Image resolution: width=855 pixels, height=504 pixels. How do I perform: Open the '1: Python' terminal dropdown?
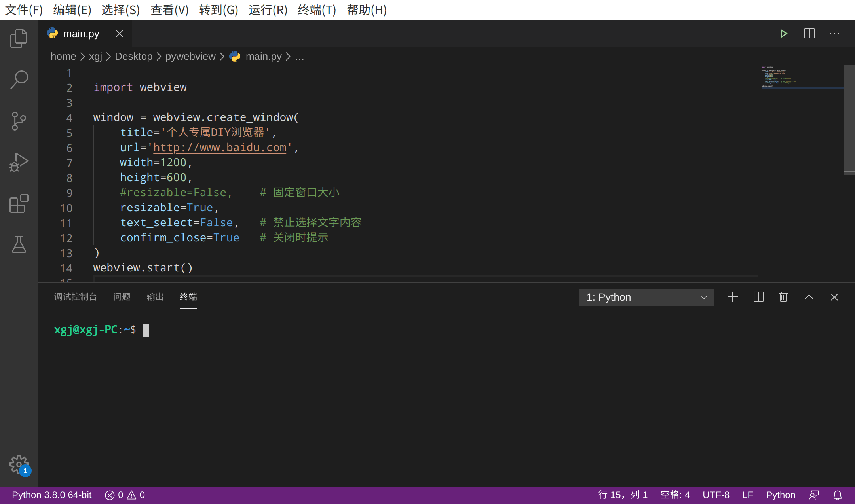[646, 297]
